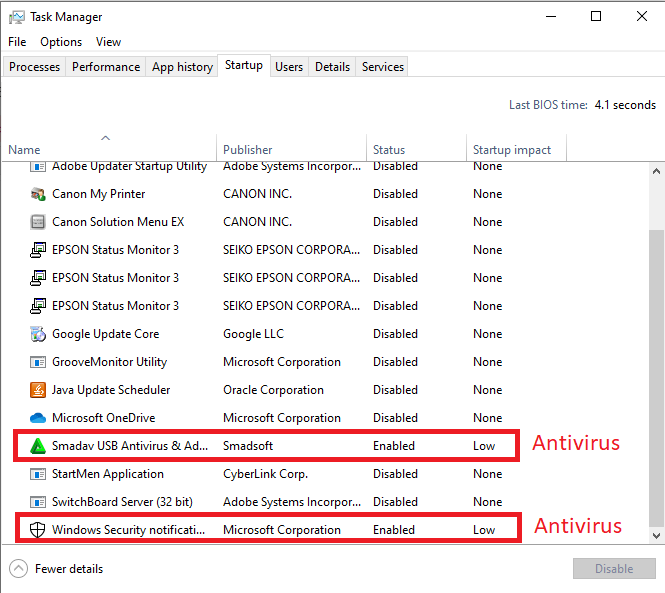Image resolution: width=665 pixels, height=593 pixels.
Task: Select StartMen Application entry
Action: point(108,474)
